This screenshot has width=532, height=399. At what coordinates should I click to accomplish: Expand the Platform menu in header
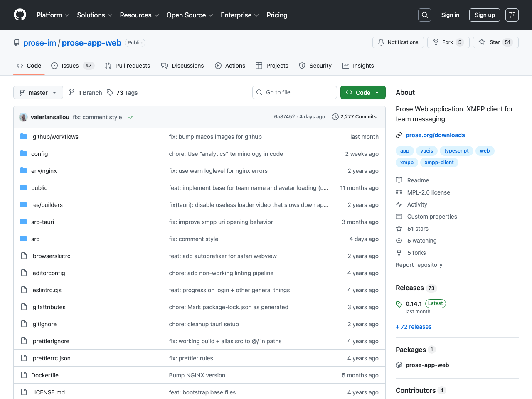[53, 15]
